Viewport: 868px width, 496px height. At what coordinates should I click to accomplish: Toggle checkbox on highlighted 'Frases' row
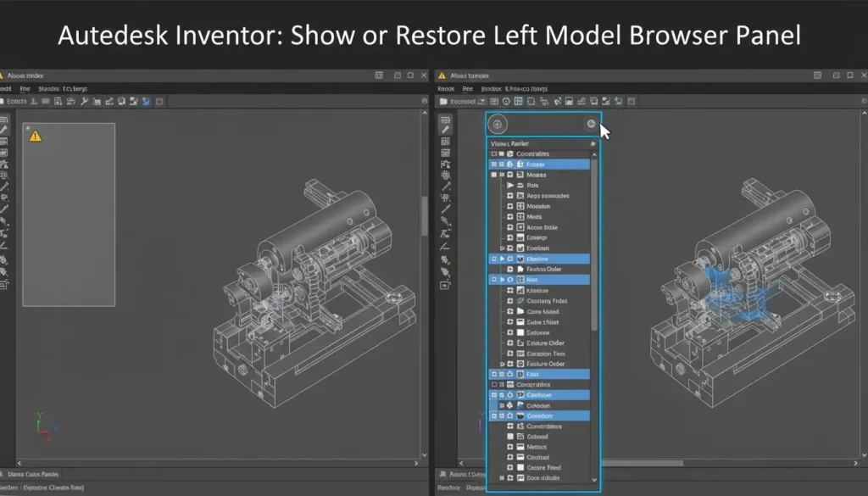[494, 164]
